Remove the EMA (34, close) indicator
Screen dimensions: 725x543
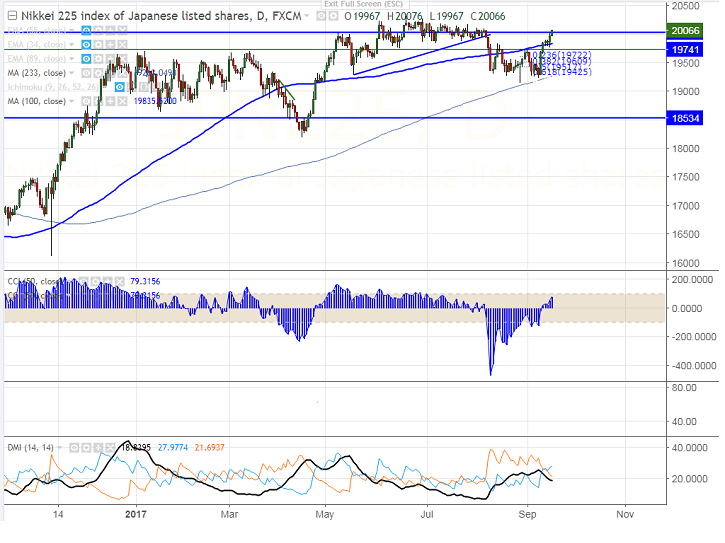[122, 44]
